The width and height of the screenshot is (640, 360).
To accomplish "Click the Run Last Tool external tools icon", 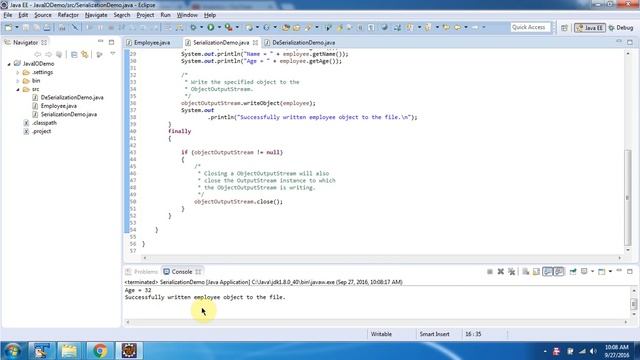I will 229,27.
